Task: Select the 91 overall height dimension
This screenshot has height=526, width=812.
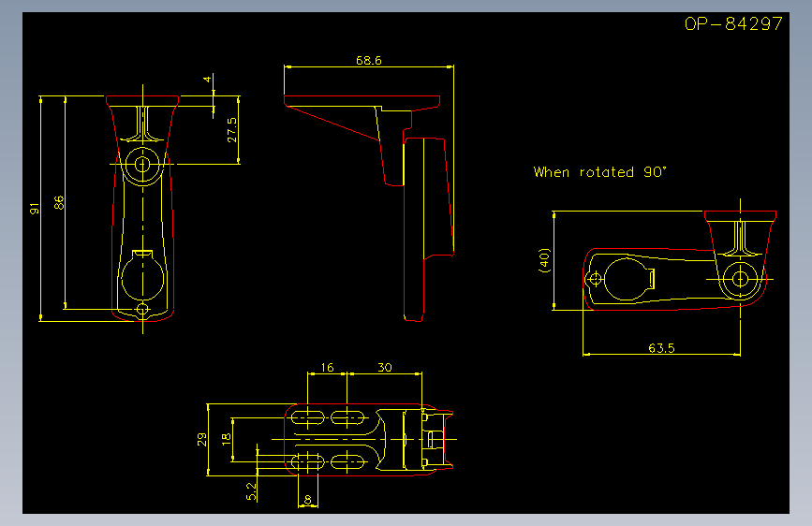Action: point(34,209)
